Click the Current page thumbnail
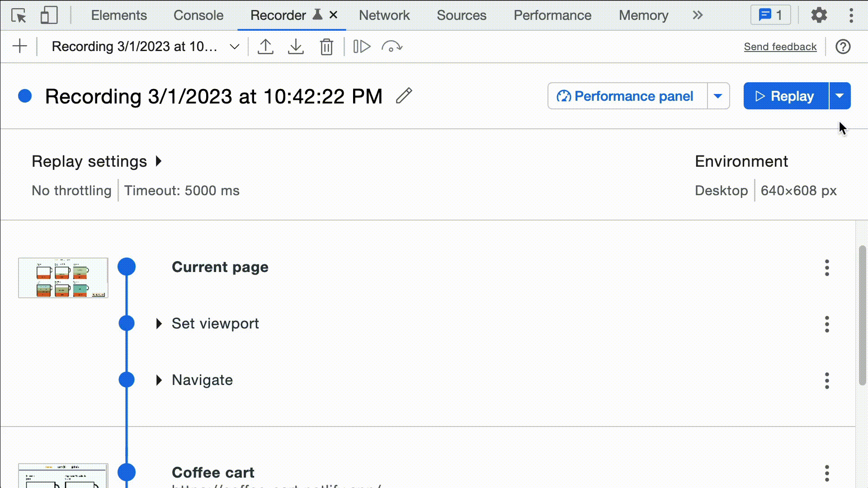 pos(62,278)
